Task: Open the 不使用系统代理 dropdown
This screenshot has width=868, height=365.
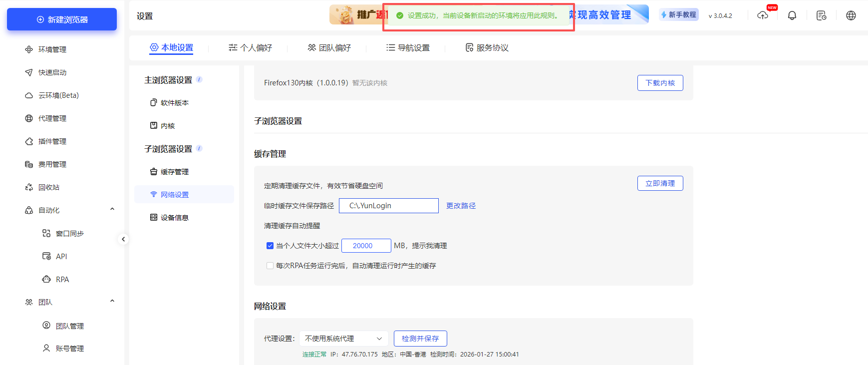Action: 344,339
